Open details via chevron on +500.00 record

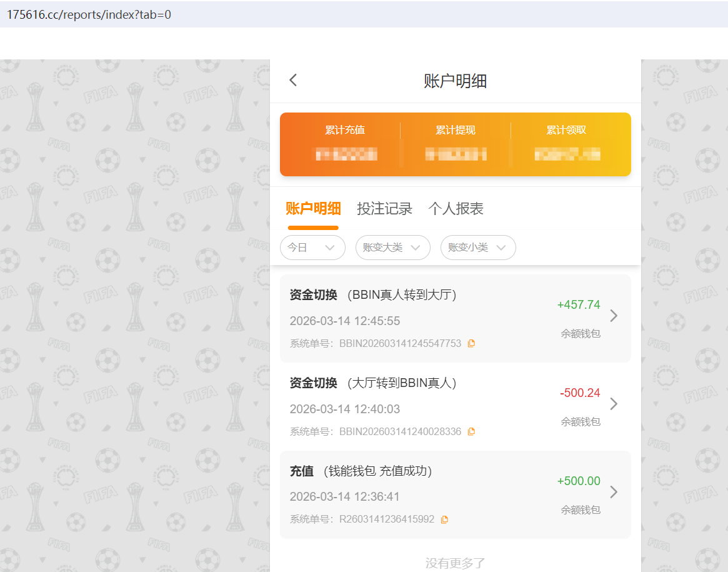point(614,492)
